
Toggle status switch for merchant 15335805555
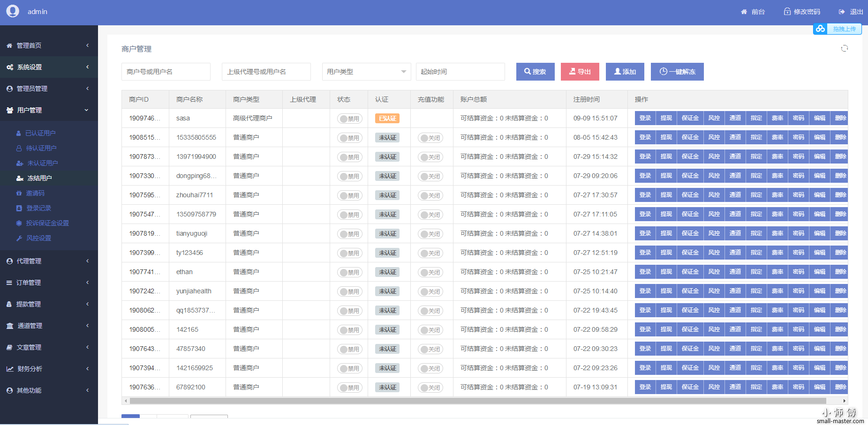pyautogui.click(x=349, y=138)
